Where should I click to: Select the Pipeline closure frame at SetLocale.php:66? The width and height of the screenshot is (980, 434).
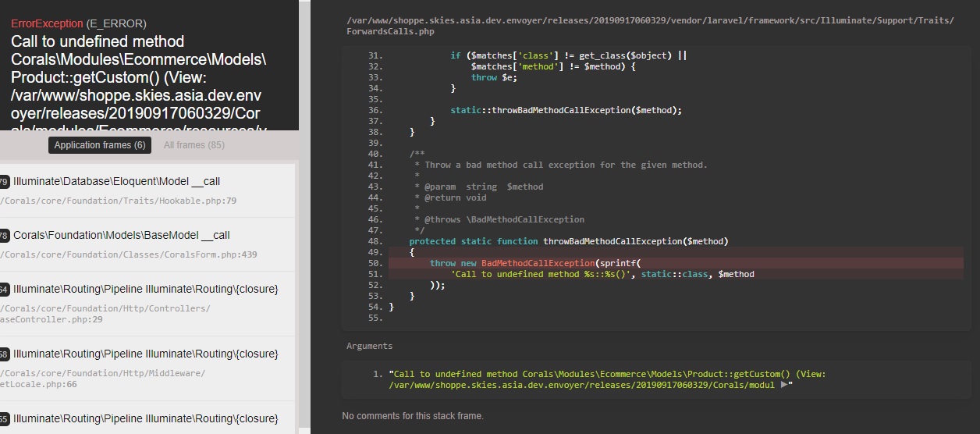pyautogui.click(x=148, y=368)
